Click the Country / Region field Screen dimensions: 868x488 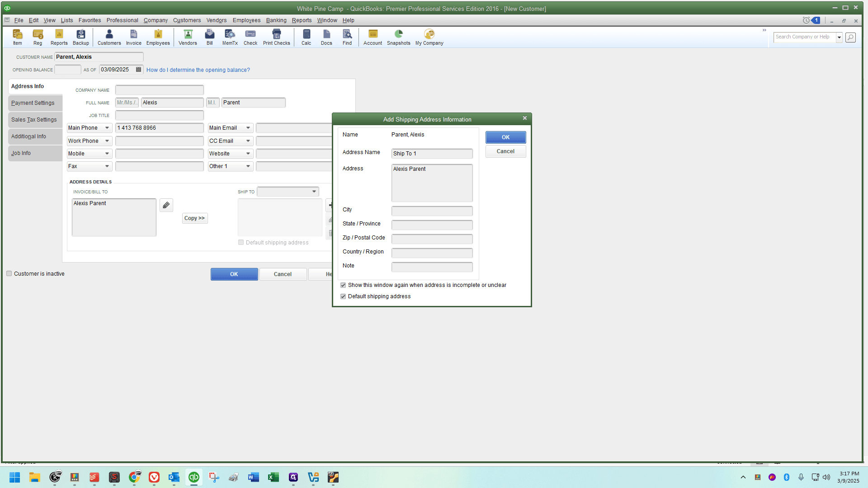point(432,253)
